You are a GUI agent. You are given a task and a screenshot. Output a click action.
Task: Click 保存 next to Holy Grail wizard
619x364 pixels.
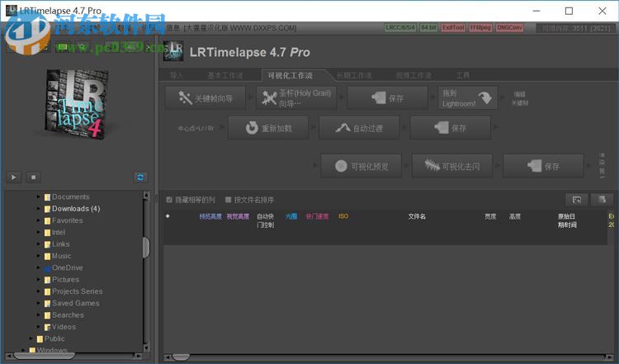pos(387,98)
